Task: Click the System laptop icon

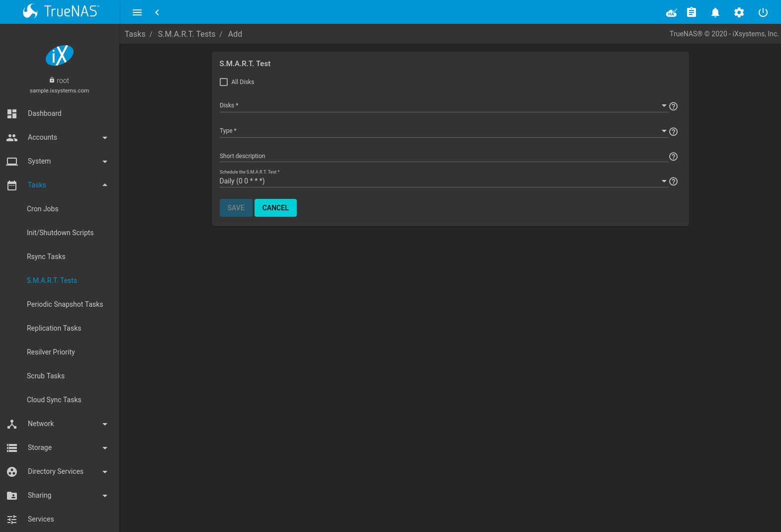Action: [x=12, y=161]
